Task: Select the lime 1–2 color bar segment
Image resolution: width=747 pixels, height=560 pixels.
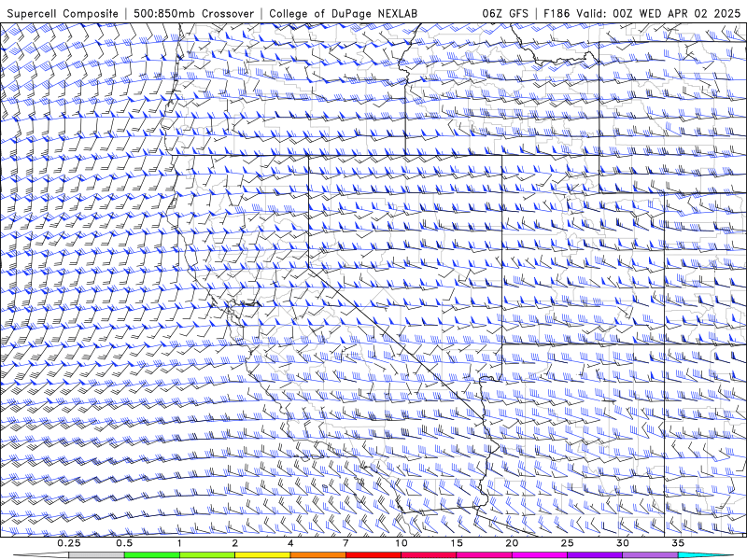Action: point(207,555)
